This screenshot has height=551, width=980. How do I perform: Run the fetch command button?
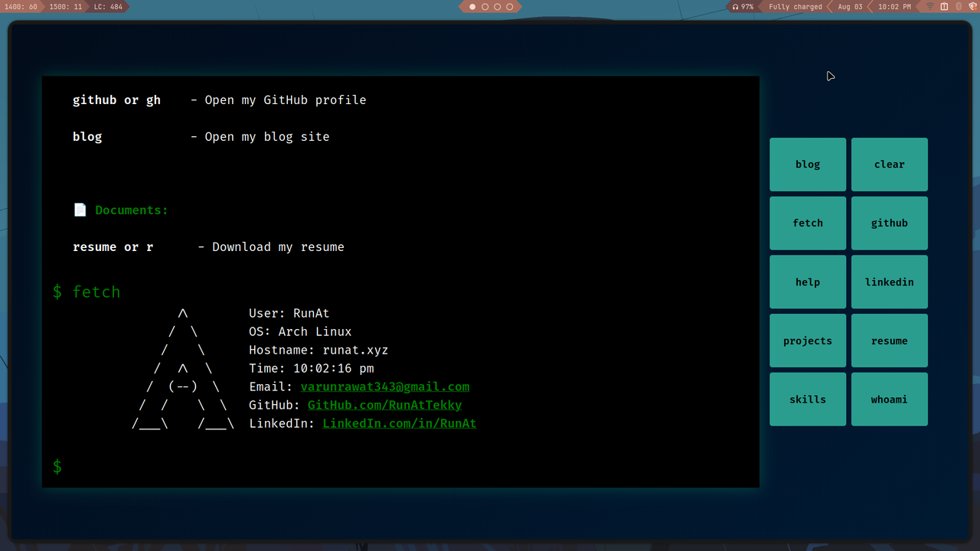tap(808, 223)
